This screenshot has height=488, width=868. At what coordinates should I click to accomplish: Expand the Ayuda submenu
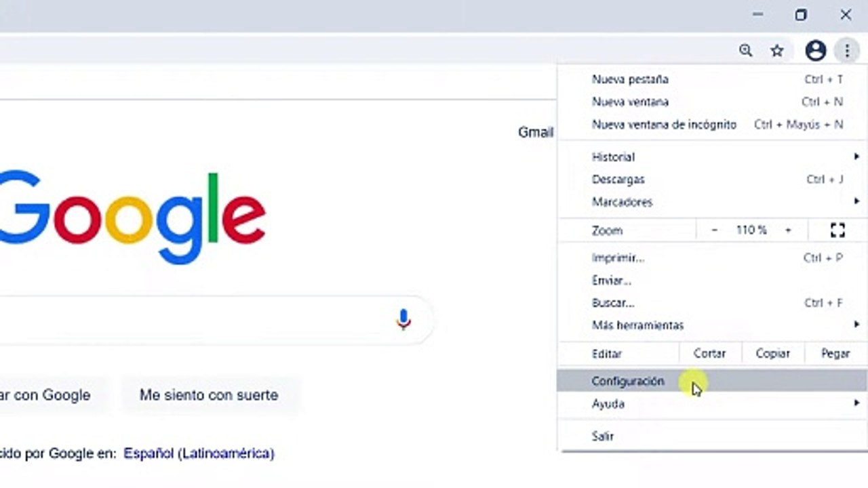click(712, 404)
